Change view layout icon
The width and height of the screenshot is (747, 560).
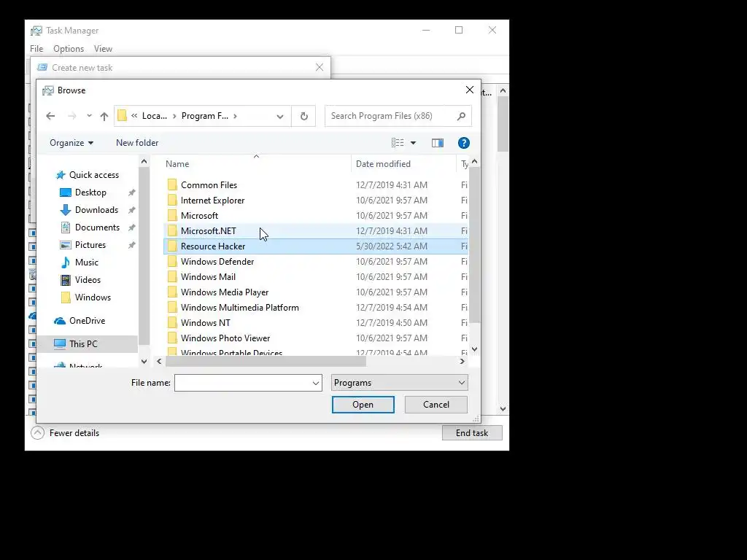398,143
